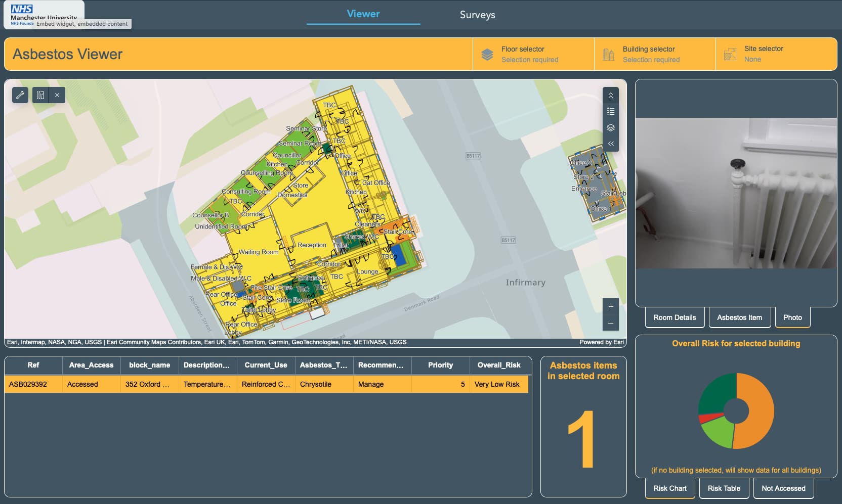Screen dimensions: 842x504
Task: Activate the rectangle select tool on map
Action: point(40,95)
